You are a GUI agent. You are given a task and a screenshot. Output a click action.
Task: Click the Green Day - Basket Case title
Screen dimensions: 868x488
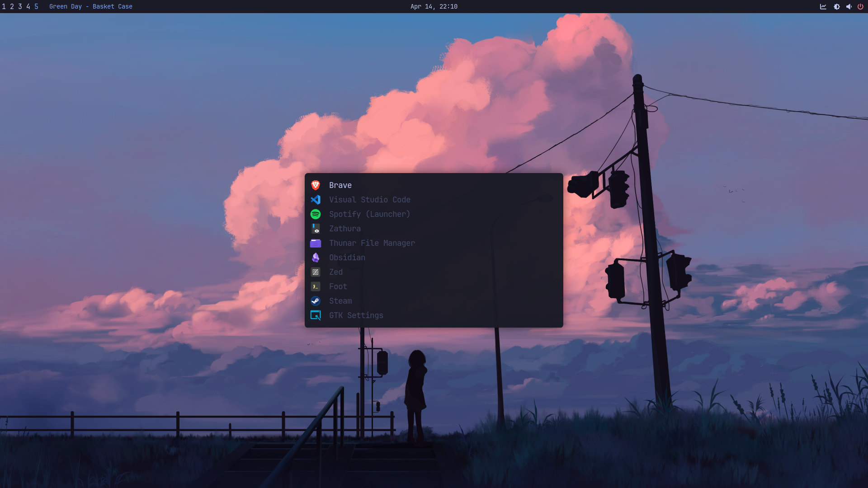(90, 6)
